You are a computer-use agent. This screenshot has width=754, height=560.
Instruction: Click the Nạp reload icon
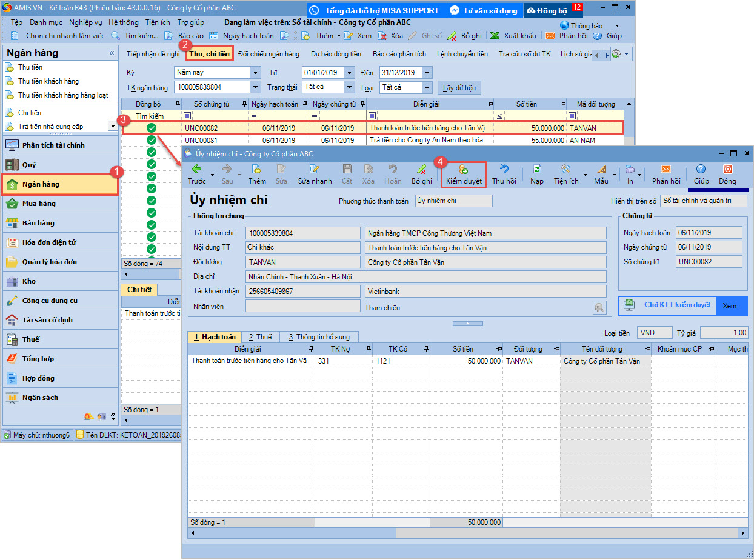point(536,170)
